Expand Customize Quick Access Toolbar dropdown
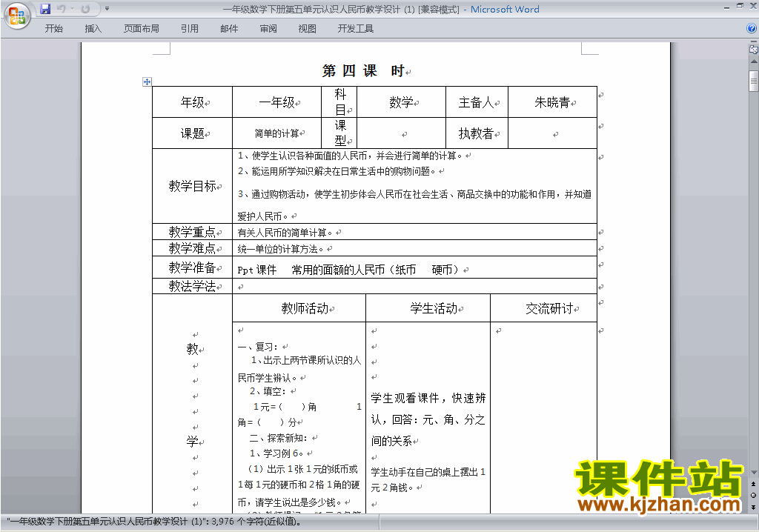The height and width of the screenshot is (532, 759). tap(107, 9)
